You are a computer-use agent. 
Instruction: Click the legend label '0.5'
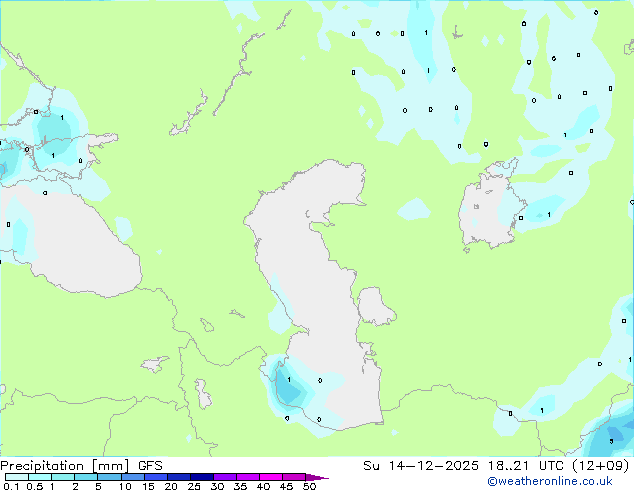click(35, 486)
